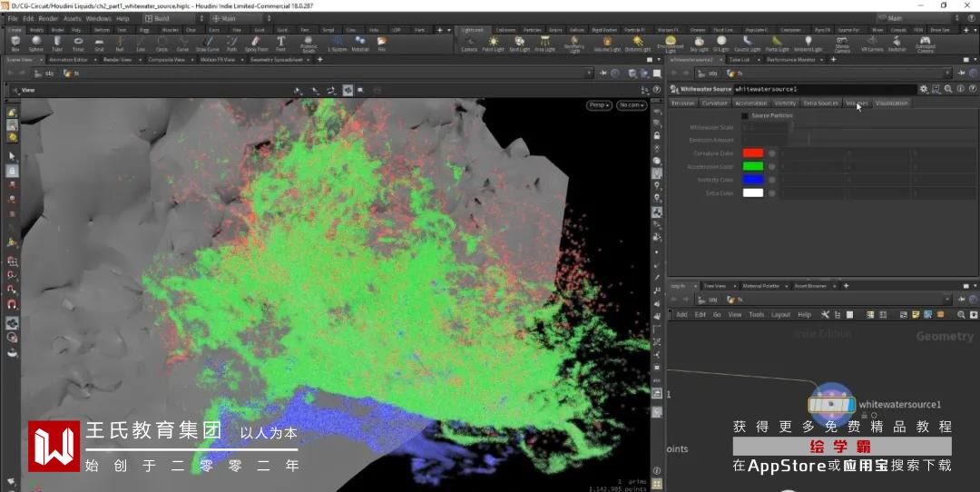Select the Font shelf tool
The height and width of the screenshot is (492, 980).
(x=281, y=43)
